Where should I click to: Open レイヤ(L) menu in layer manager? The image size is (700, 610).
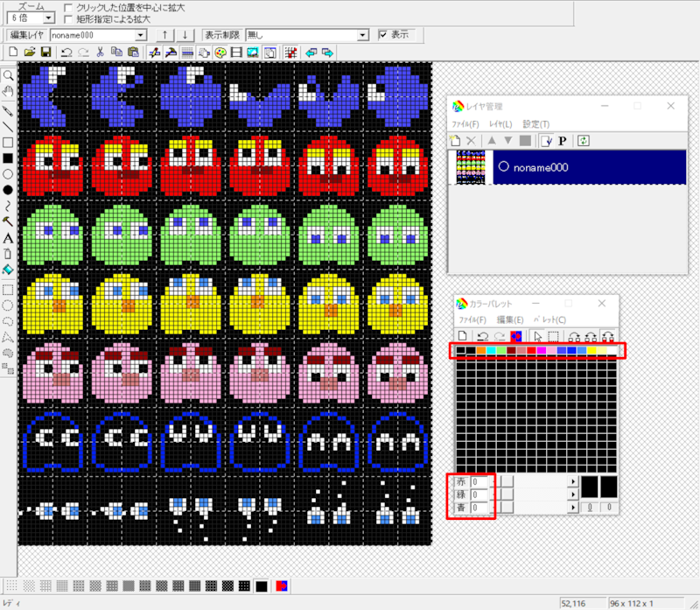pos(500,124)
